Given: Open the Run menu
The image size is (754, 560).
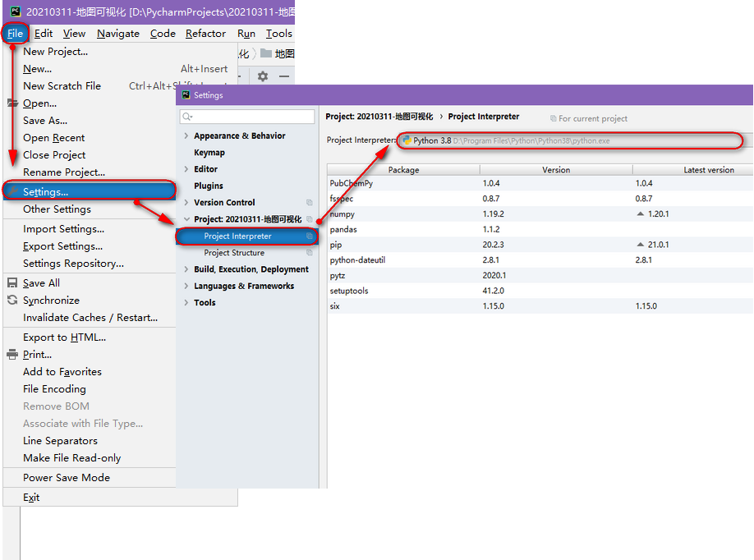Looking at the screenshot, I should pyautogui.click(x=246, y=33).
